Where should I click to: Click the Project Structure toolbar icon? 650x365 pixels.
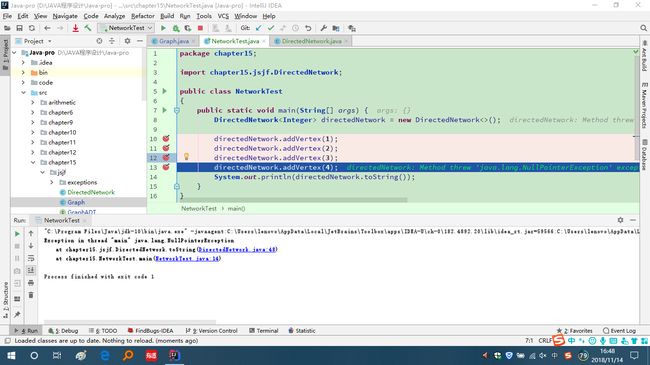pyautogui.click(x=336, y=28)
